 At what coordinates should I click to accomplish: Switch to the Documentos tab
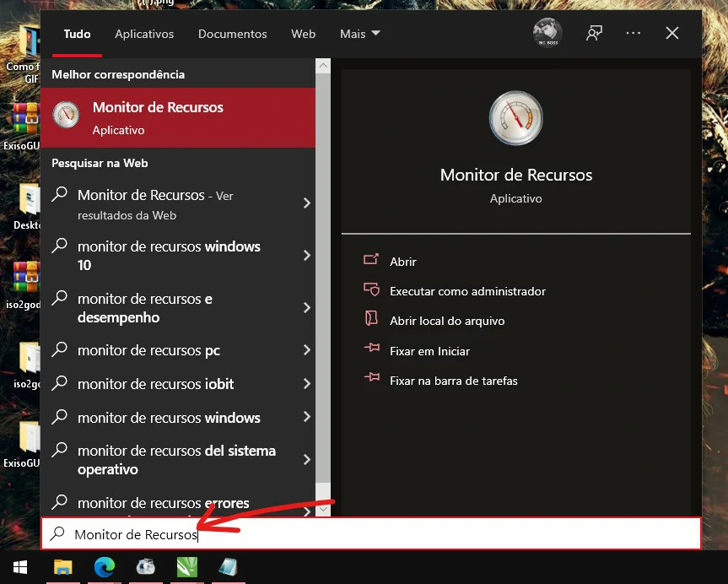tap(233, 34)
